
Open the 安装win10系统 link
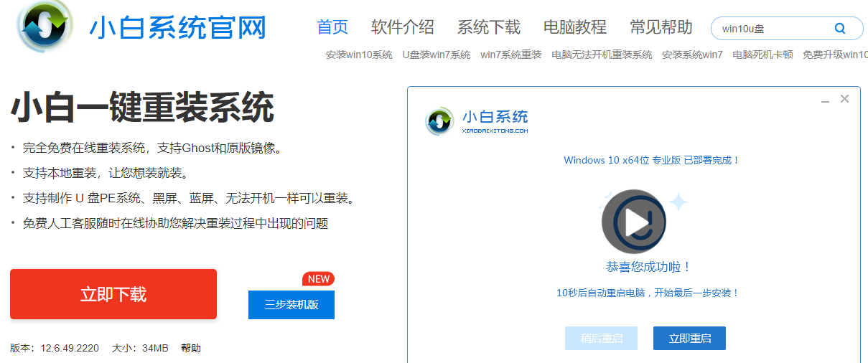click(x=359, y=55)
